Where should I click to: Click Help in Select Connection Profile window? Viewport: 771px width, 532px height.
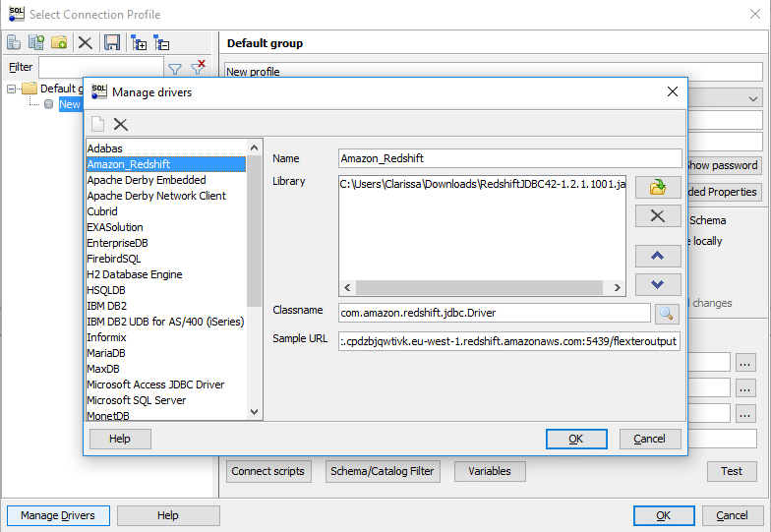168,515
